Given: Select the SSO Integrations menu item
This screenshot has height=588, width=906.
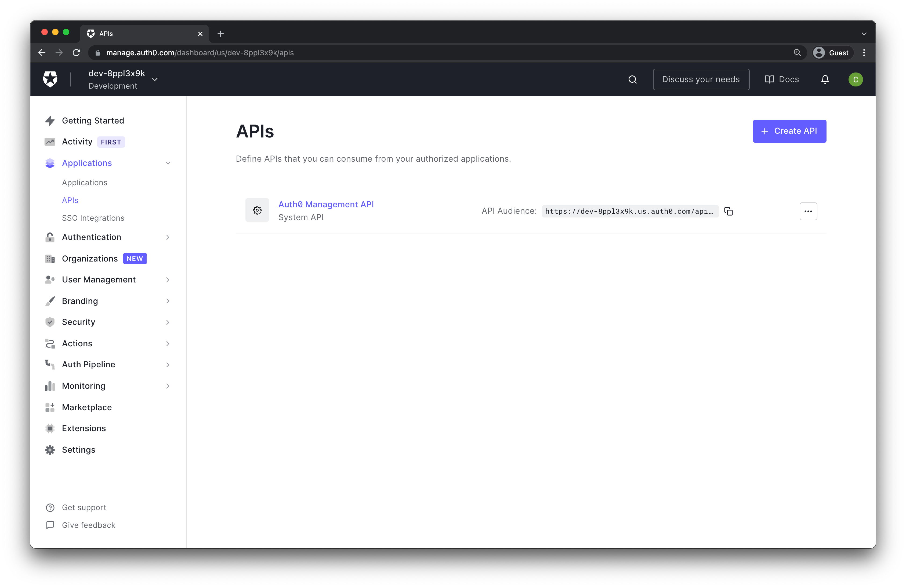Looking at the screenshot, I should [x=93, y=218].
